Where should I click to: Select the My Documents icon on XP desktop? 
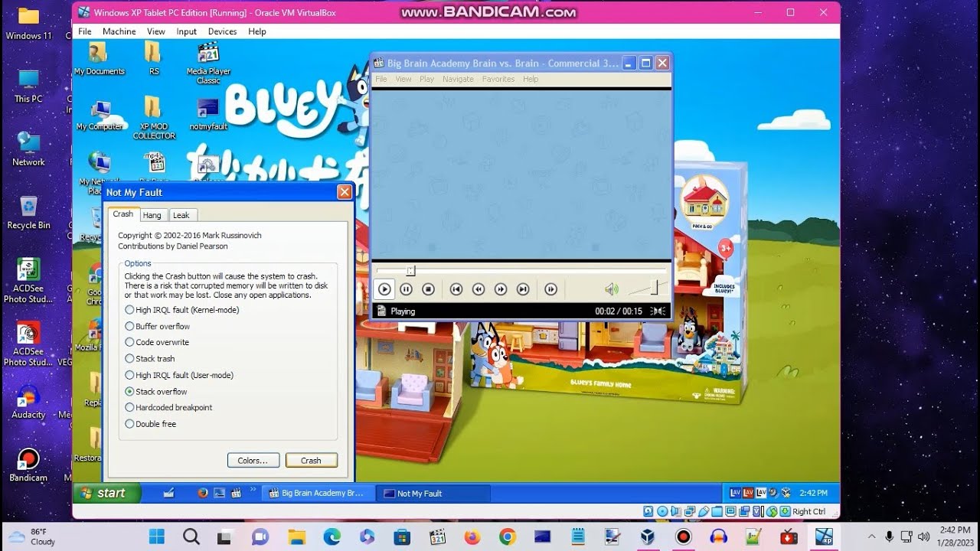click(100, 59)
